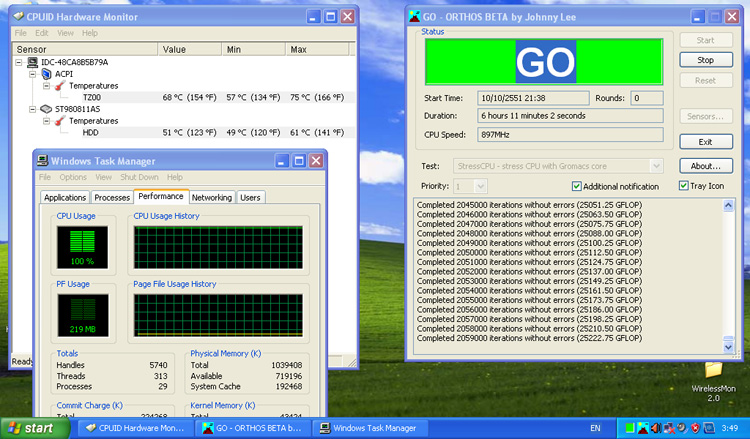Click the CPU Speed 897MHz field
750x439 pixels.
click(570, 134)
